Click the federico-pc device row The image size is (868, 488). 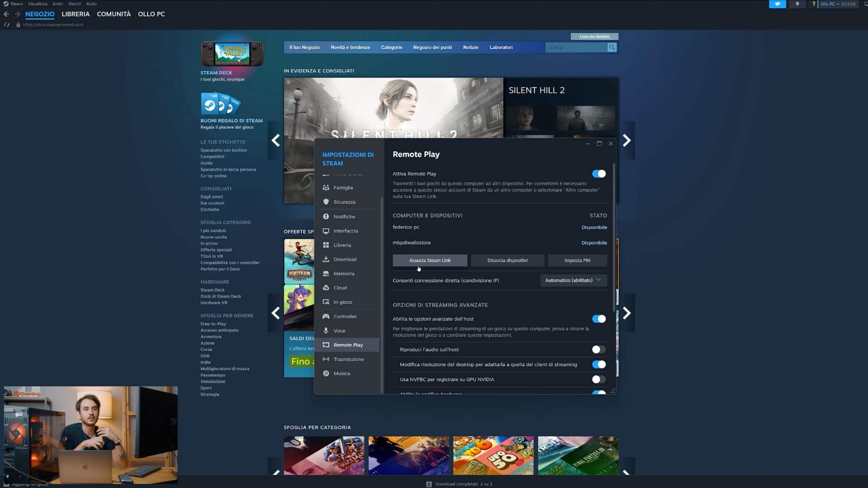500,227
